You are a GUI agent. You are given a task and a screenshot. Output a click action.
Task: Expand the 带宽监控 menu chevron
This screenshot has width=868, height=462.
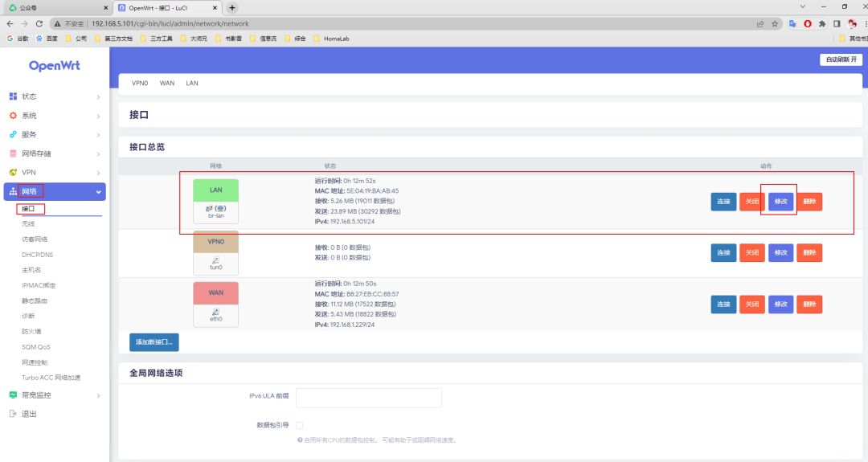point(99,395)
